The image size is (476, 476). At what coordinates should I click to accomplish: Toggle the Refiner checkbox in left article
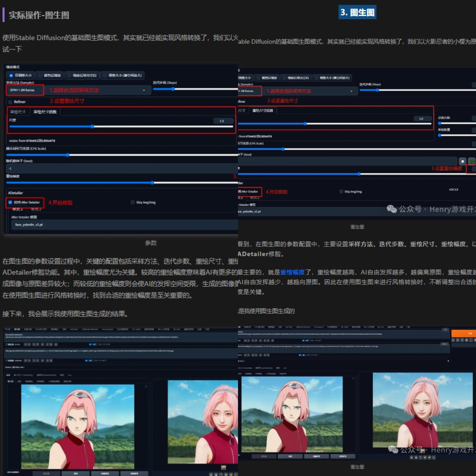(10, 102)
